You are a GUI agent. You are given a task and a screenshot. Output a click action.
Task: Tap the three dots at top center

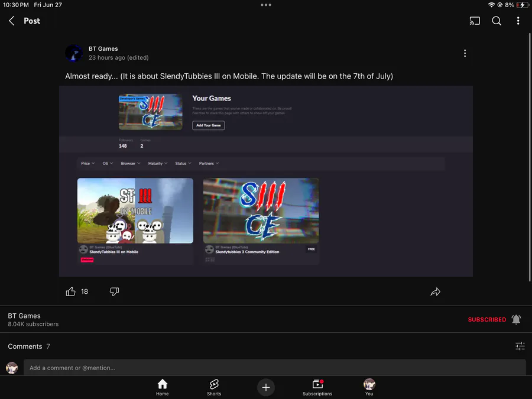tap(266, 5)
